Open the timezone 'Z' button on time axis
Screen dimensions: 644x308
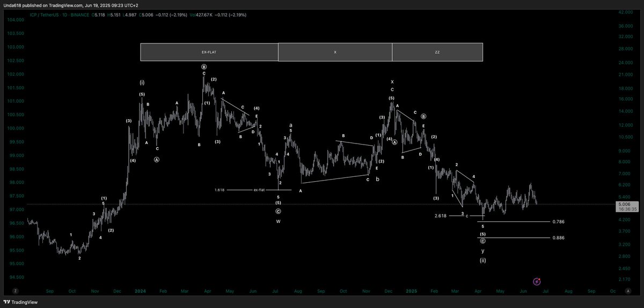point(16,291)
